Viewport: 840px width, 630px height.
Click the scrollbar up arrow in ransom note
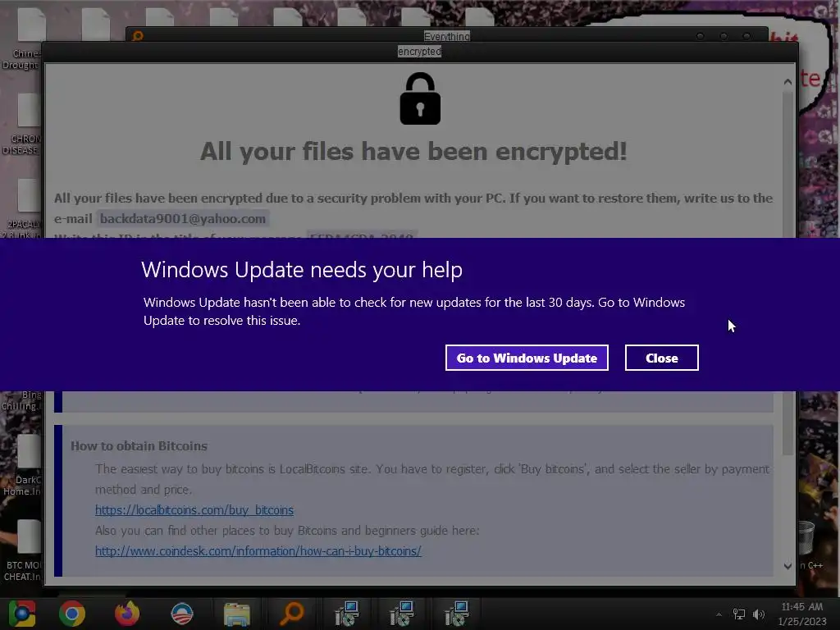[x=787, y=82]
